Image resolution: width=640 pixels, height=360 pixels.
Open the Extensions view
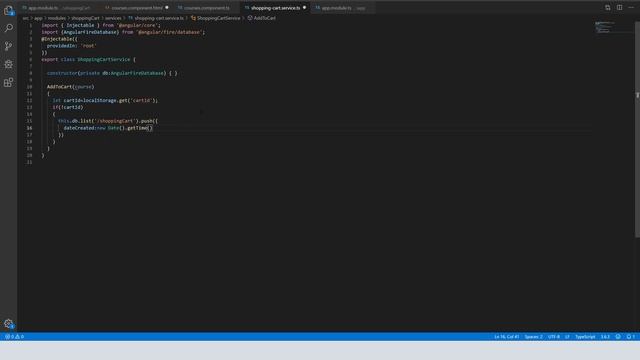click(9, 82)
